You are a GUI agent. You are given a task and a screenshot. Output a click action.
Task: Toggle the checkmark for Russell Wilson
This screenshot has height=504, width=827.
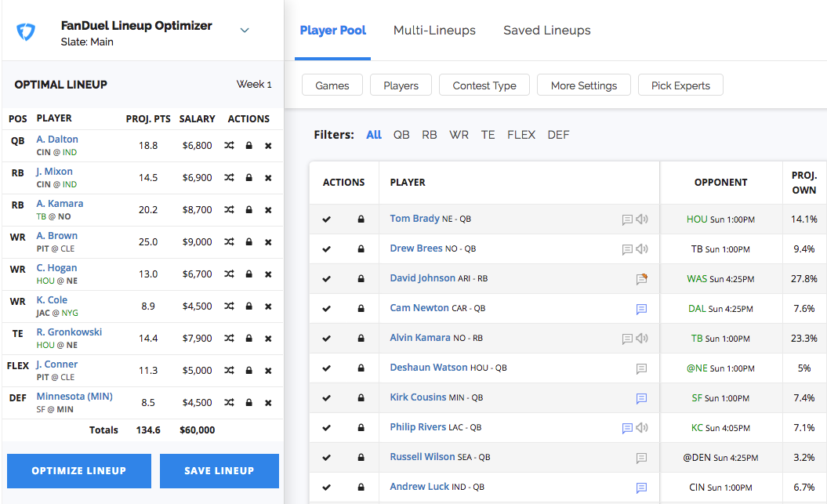coord(326,458)
